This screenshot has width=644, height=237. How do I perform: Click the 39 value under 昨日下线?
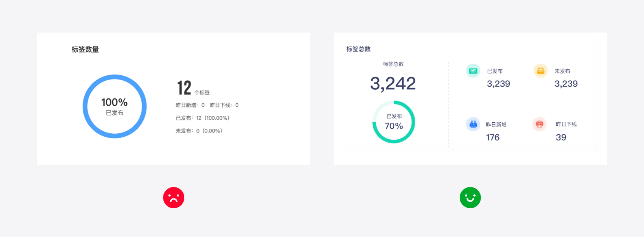click(561, 137)
